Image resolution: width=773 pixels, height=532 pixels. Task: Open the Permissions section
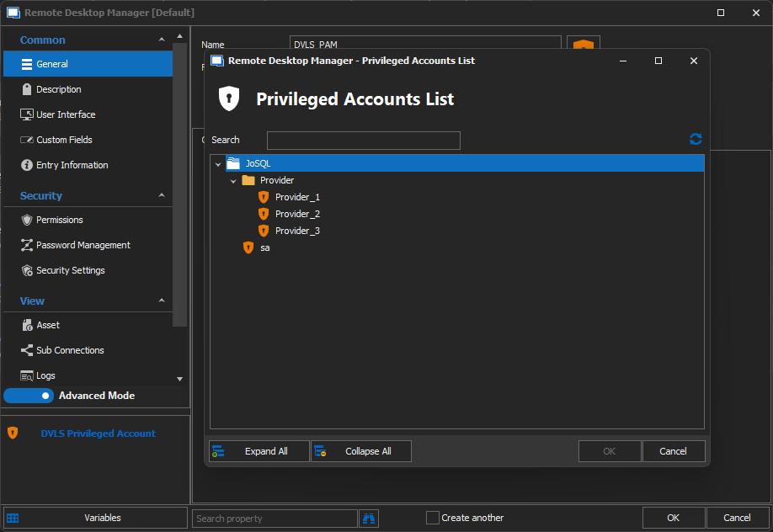point(59,220)
